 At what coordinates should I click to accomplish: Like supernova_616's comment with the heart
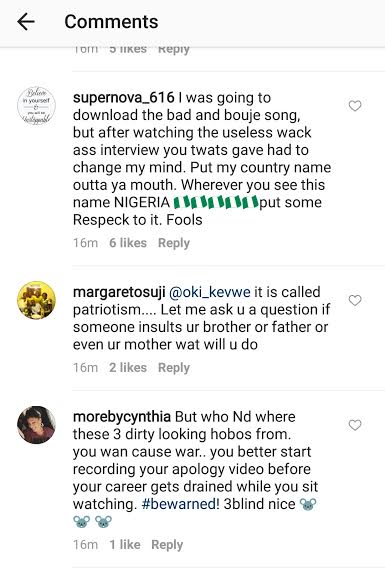pyautogui.click(x=355, y=106)
